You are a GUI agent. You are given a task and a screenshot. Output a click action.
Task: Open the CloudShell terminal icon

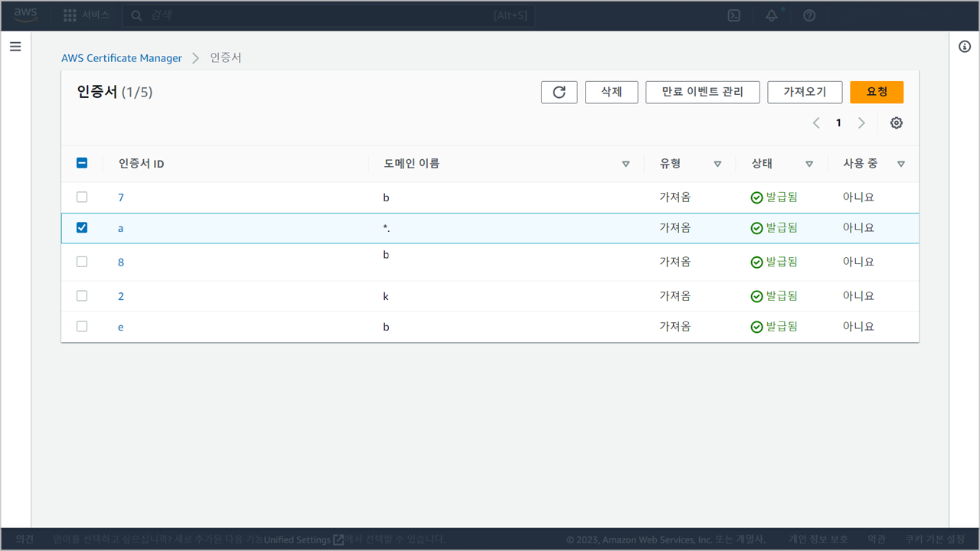point(733,15)
